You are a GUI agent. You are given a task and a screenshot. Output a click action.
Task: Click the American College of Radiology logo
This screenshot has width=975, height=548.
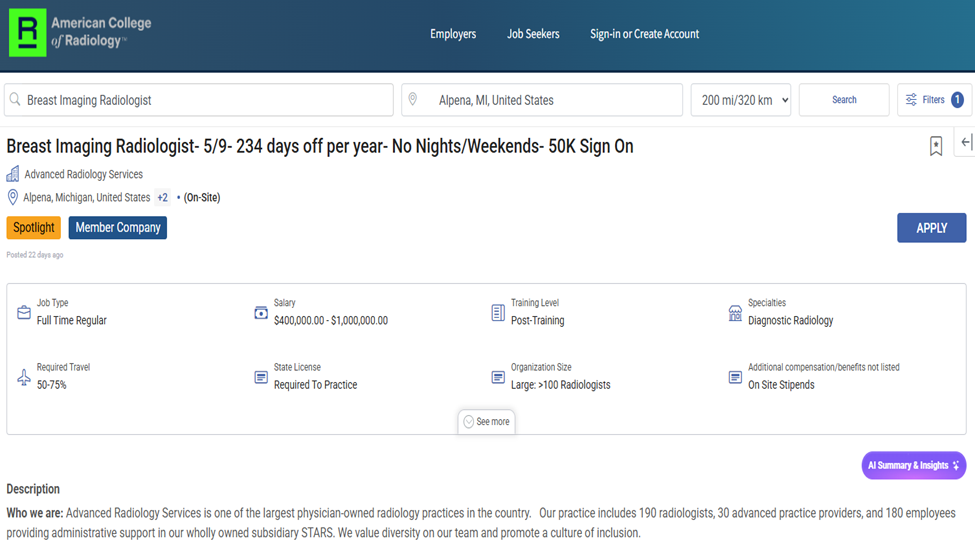[80, 32]
